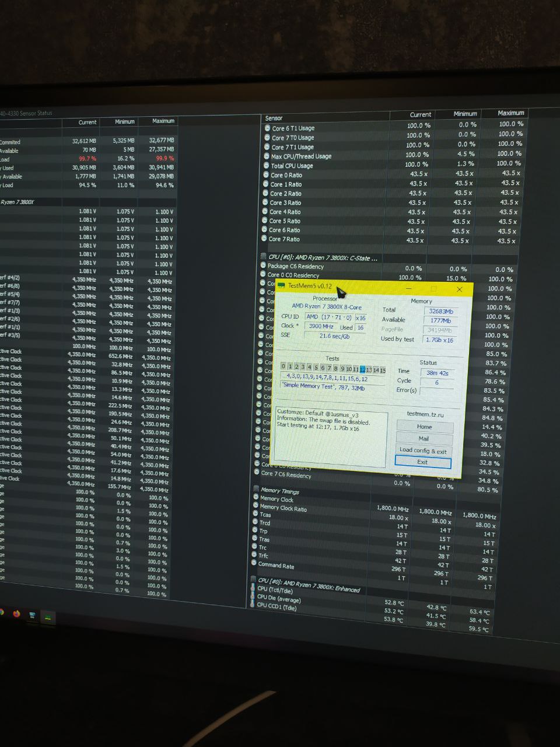
Task: Click the Core 7 T1 Usage sensor icon
Action: tap(267, 146)
